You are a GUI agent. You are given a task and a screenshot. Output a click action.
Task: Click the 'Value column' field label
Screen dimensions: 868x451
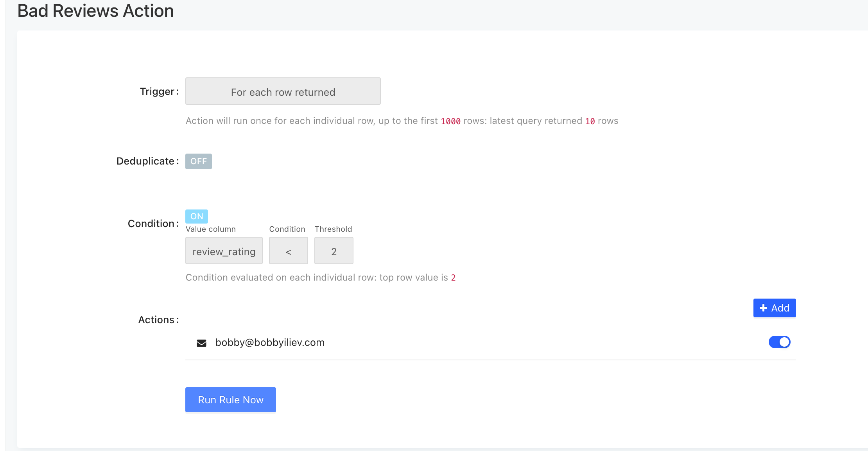coord(210,229)
